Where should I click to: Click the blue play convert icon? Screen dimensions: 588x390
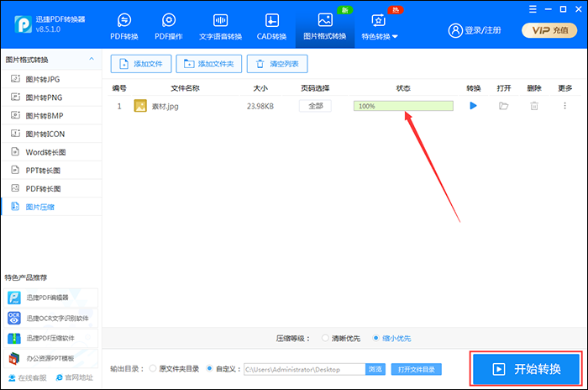(x=473, y=106)
